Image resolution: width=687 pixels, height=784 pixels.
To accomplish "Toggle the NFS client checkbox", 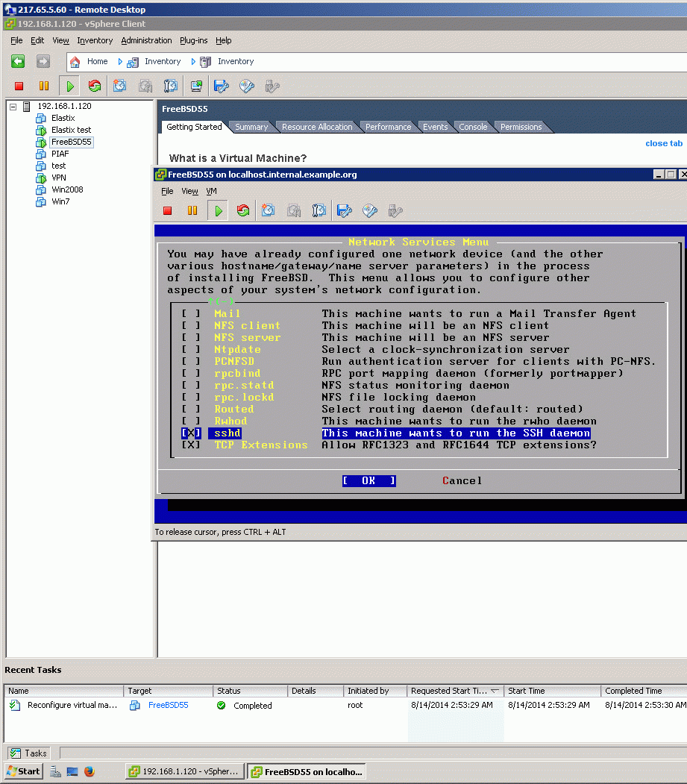I will point(191,325).
